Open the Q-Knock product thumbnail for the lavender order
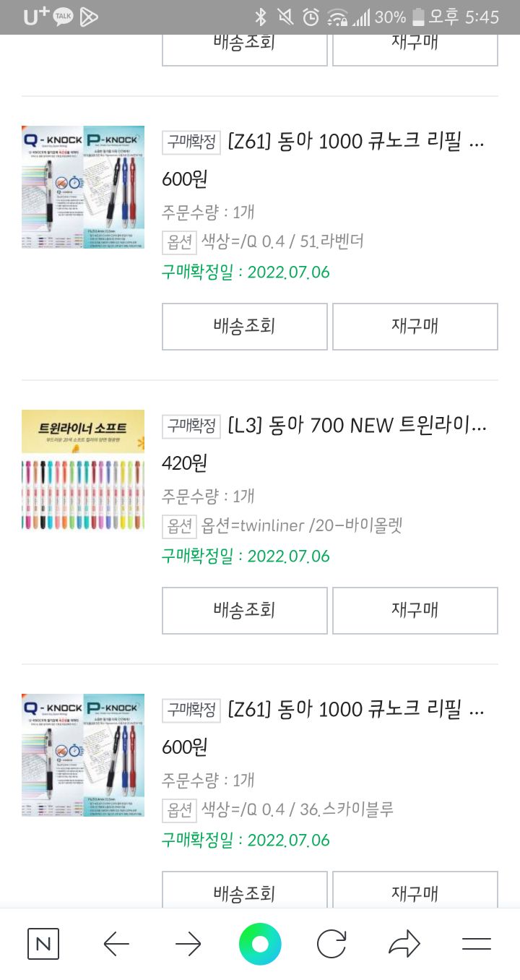 pos(83,187)
